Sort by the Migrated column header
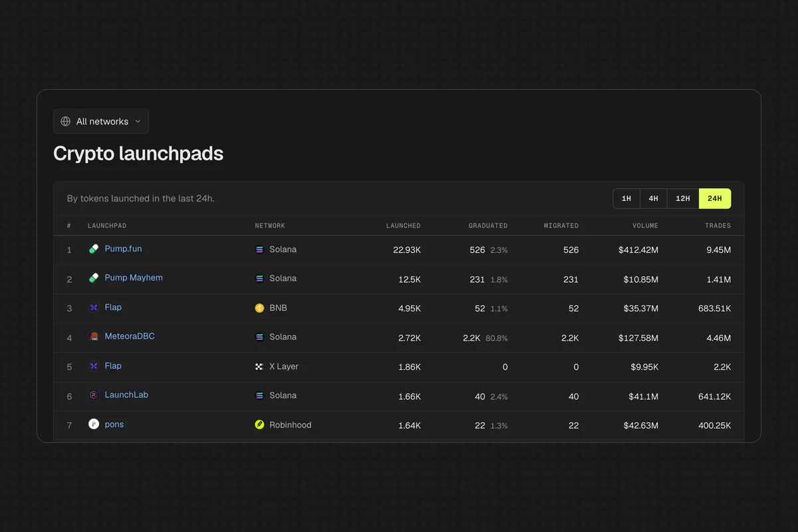Image resolution: width=798 pixels, height=532 pixels. point(561,226)
